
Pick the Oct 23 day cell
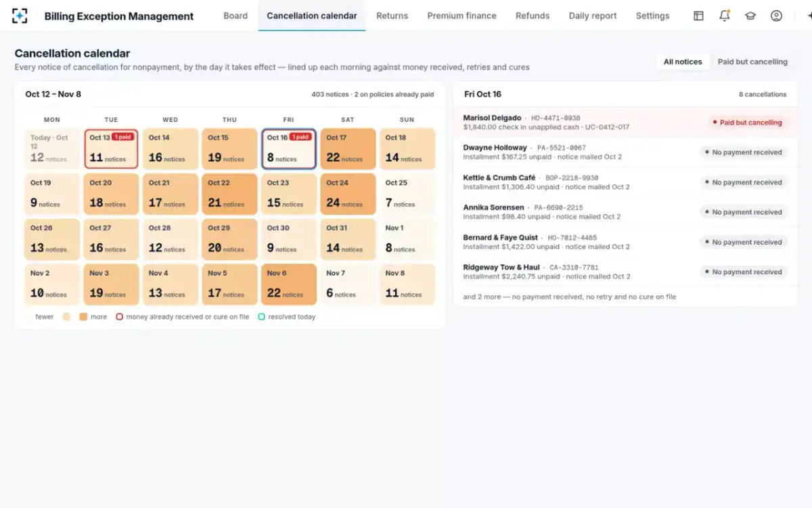[289, 194]
